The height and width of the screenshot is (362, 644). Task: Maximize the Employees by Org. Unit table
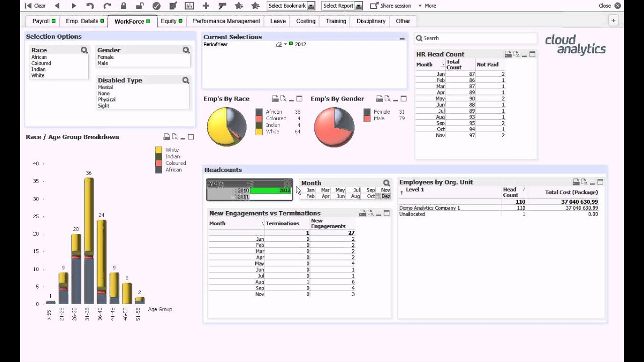tap(600, 182)
